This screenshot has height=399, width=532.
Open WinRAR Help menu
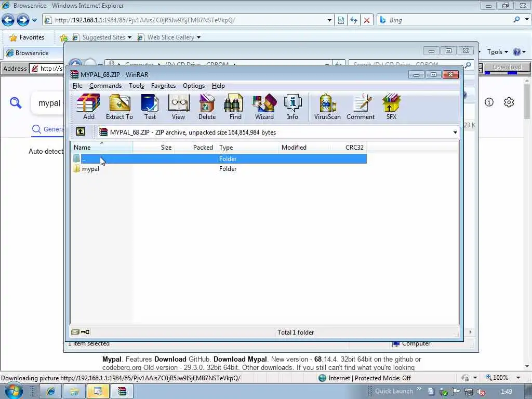[x=218, y=86]
